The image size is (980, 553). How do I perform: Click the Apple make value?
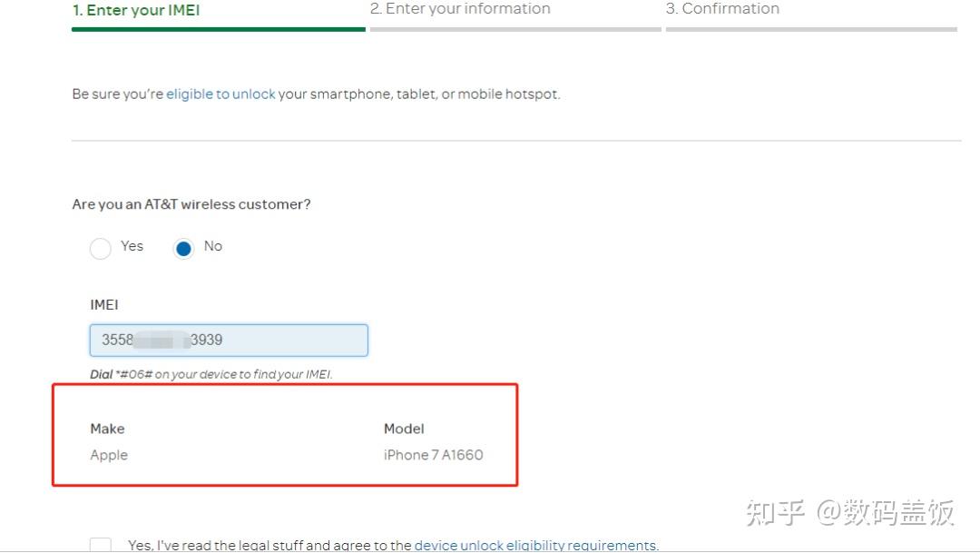pyautogui.click(x=109, y=455)
